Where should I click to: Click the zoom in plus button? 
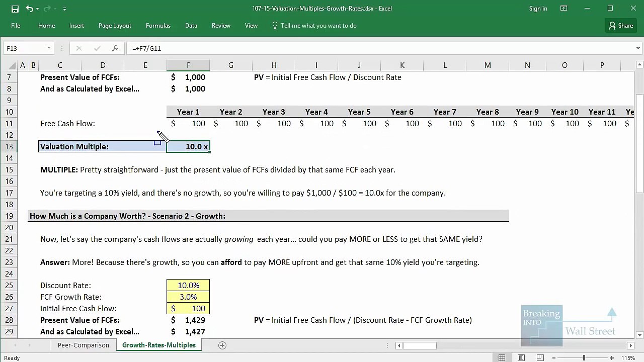612,358
